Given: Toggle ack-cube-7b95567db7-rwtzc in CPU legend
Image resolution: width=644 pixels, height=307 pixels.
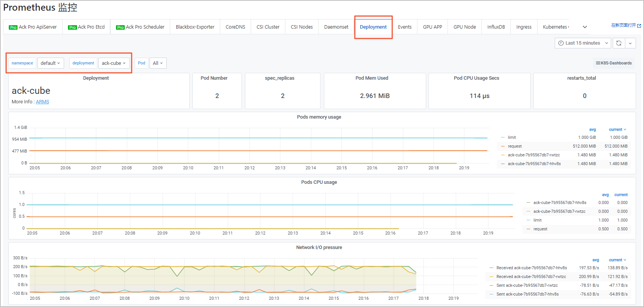Looking at the screenshot, I should pyautogui.click(x=559, y=211).
